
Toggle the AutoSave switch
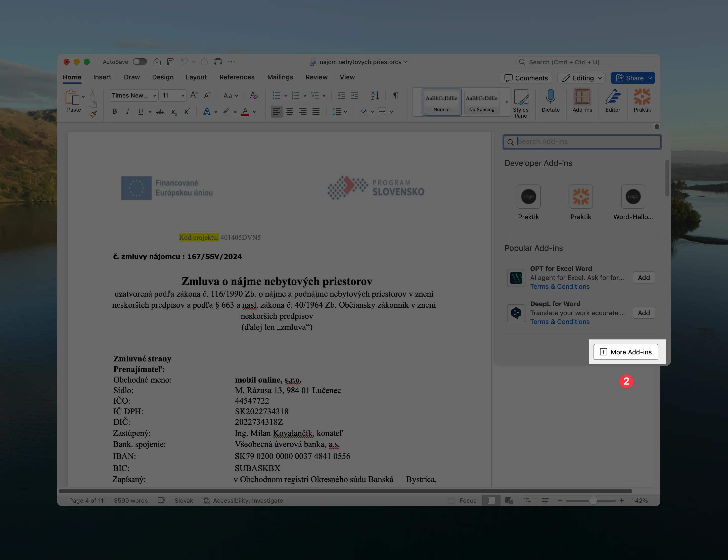[140, 62]
